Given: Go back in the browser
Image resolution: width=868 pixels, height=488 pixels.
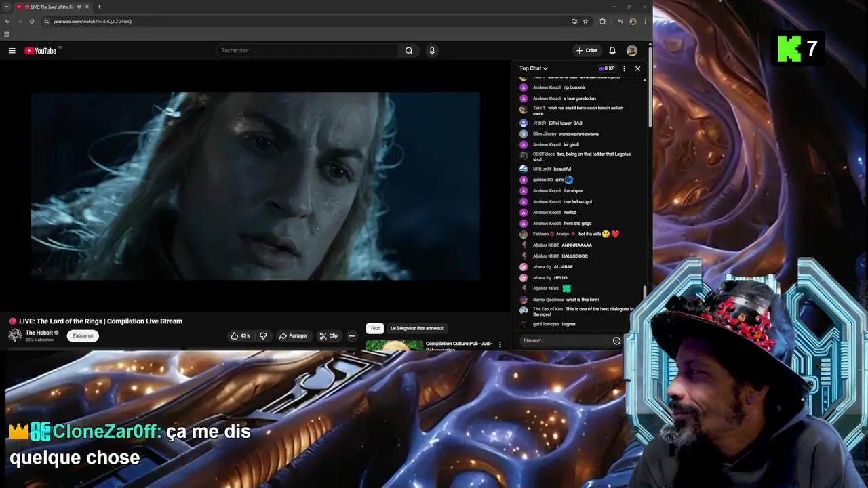Looking at the screenshot, I should click(x=7, y=21).
